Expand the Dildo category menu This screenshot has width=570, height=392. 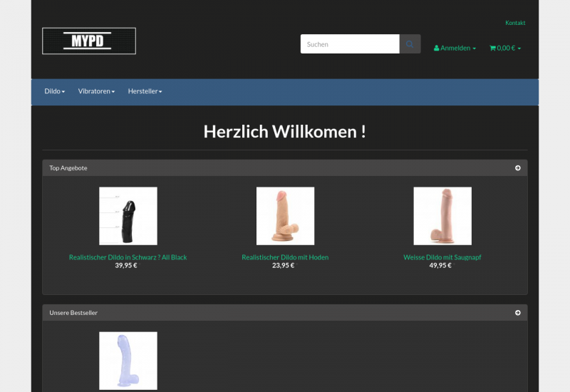(55, 92)
